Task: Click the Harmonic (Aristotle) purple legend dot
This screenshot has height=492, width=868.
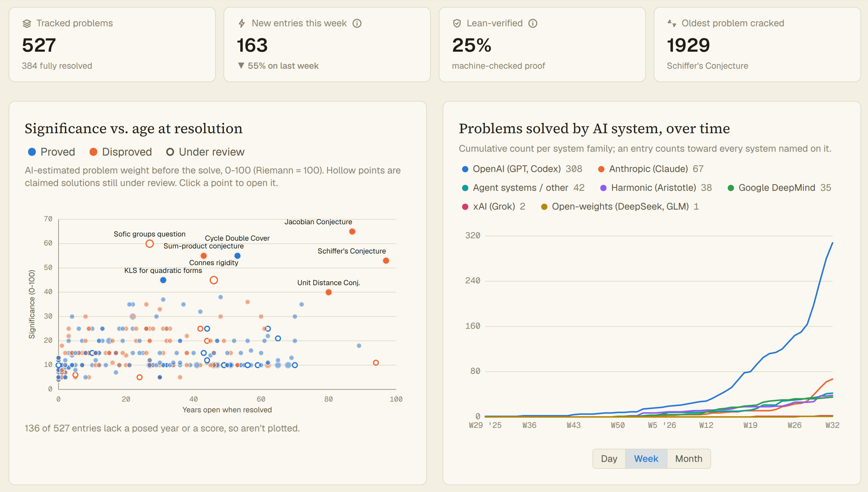Action: (x=603, y=188)
